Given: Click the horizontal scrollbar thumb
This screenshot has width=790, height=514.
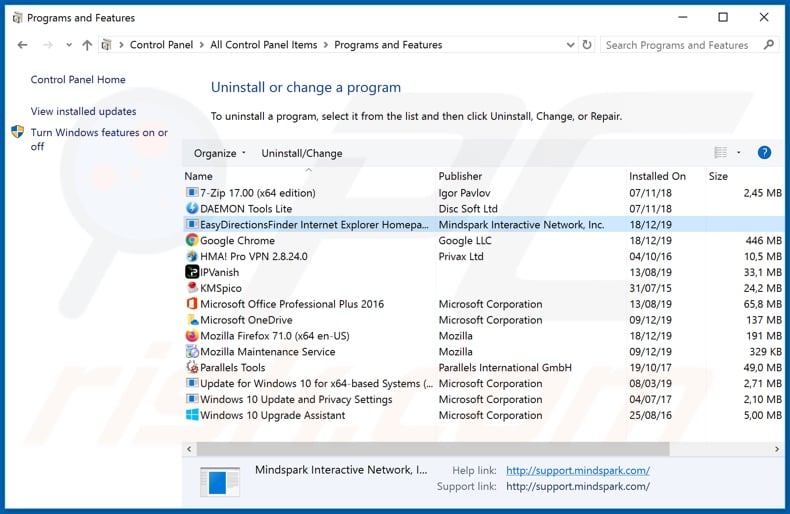Looking at the screenshot, I should [433, 448].
